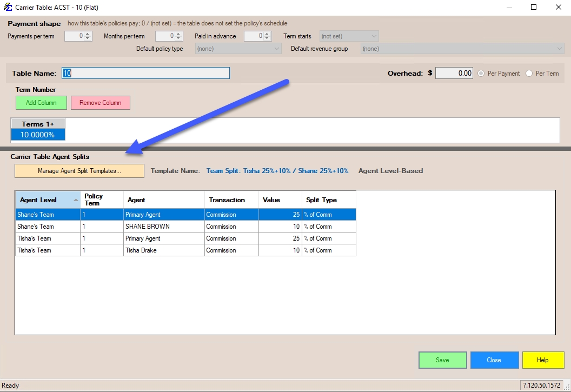Viewport: 571px width, 392px height.
Task: Click the Table Name input field
Action: point(145,73)
